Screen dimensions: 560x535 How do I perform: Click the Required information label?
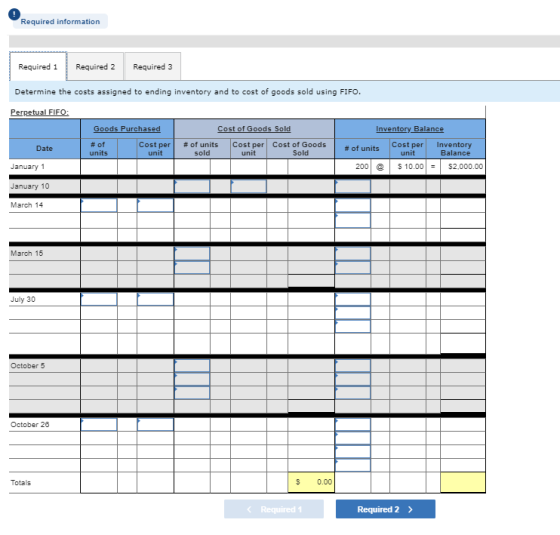[60, 21]
